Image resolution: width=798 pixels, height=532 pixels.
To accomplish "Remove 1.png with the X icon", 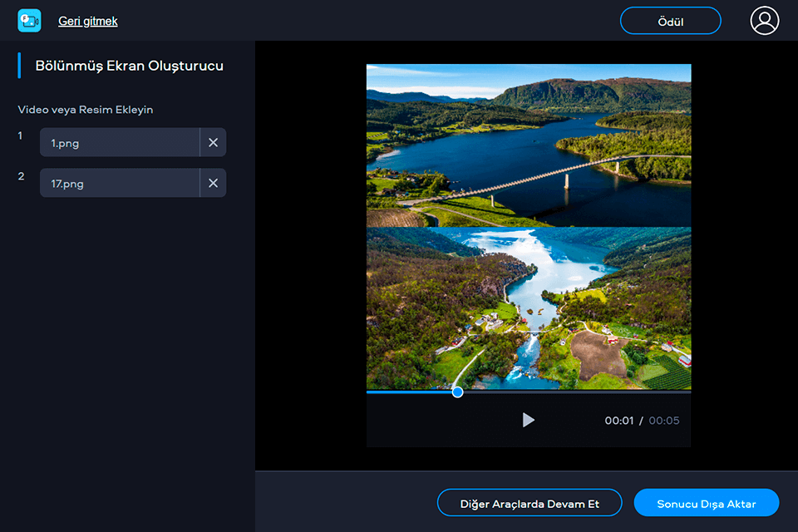I will (x=213, y=143).
